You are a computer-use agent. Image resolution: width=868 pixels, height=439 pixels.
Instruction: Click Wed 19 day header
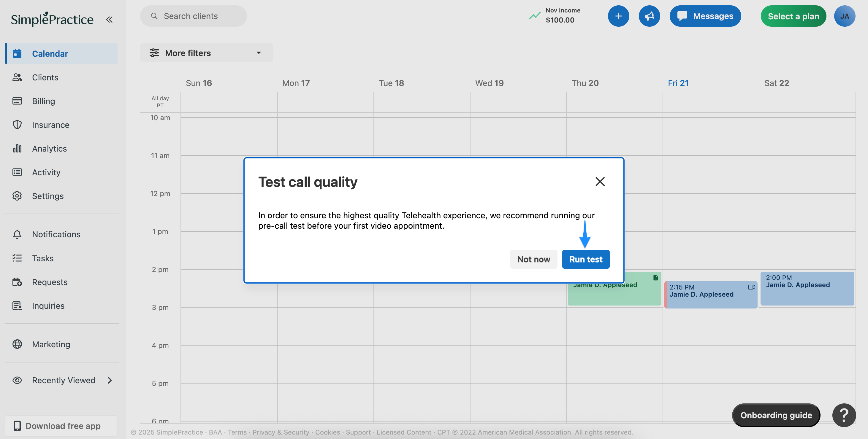coord(489,83)
